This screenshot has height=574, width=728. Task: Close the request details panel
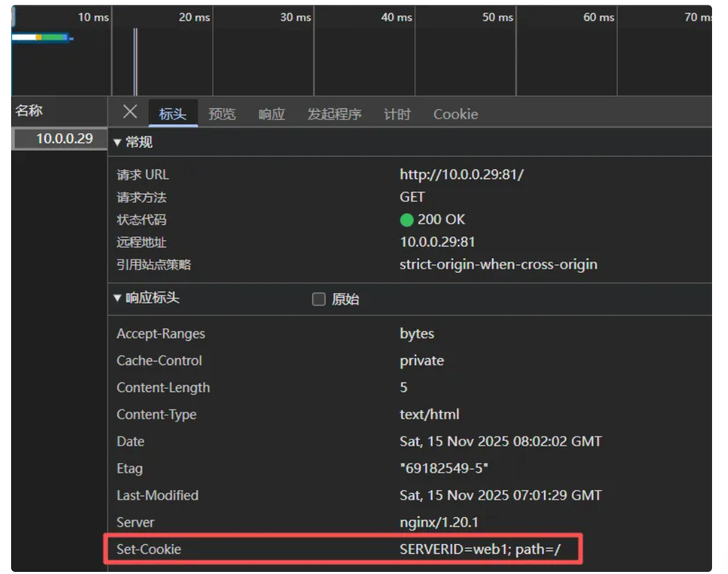pyautogui.click(x=130, y=112)
